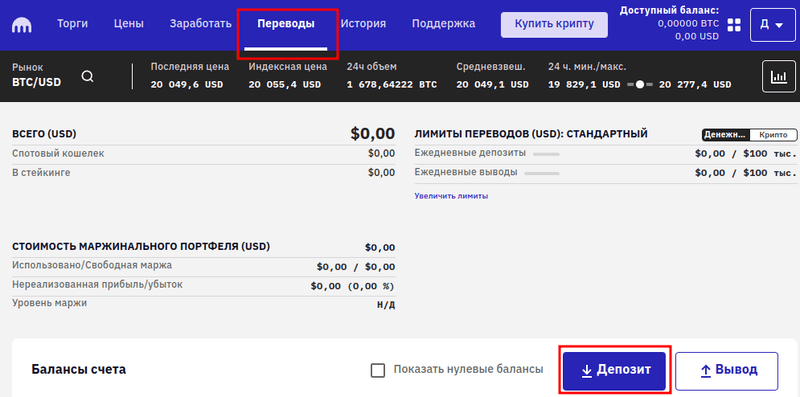Screen dimensions: 800x397
Task: Click the 24h min/max range slider
Action: pos(639,85)
